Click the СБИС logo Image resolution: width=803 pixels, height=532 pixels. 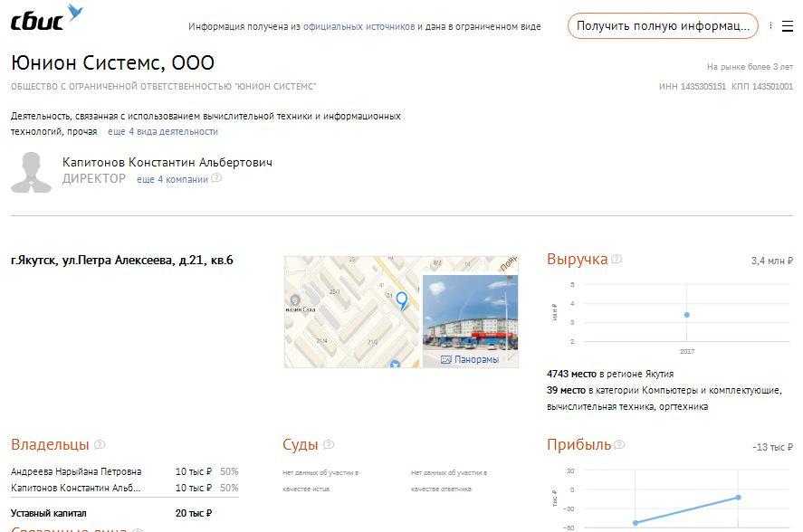(x=46, y=18)
